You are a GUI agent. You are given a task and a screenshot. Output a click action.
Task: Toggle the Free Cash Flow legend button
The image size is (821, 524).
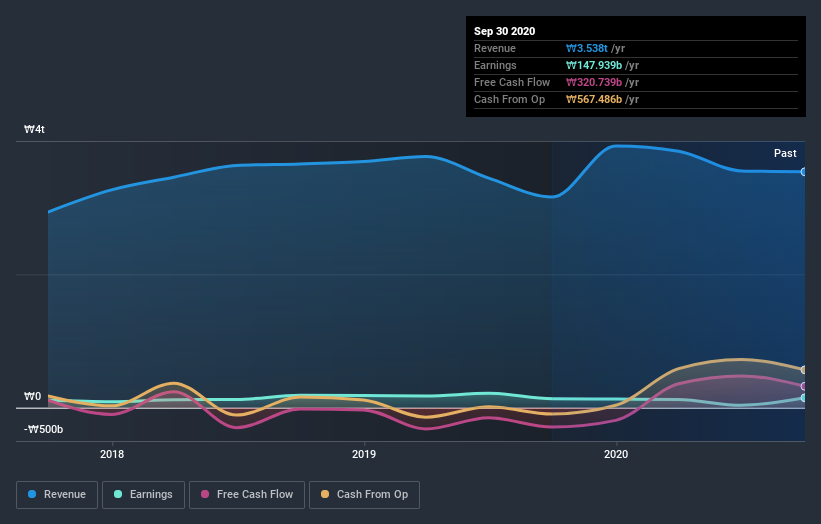pyautogui.click(x=247, y=495)
